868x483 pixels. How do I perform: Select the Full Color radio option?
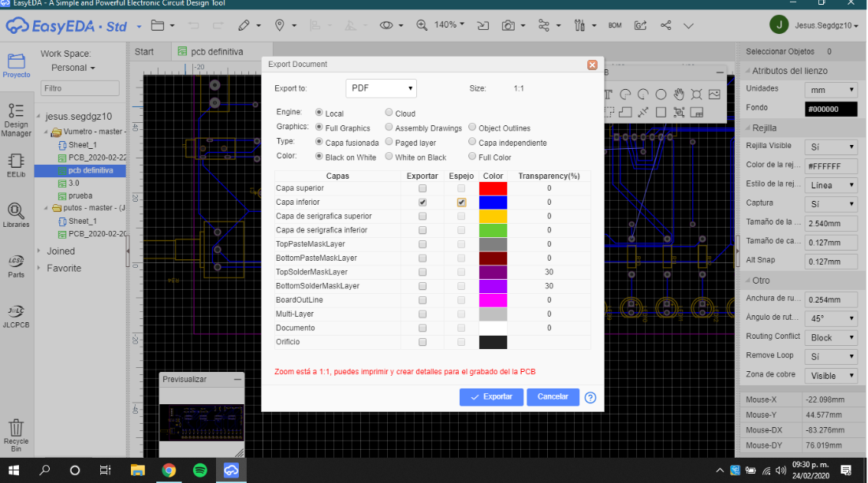(x=473, y=157)
